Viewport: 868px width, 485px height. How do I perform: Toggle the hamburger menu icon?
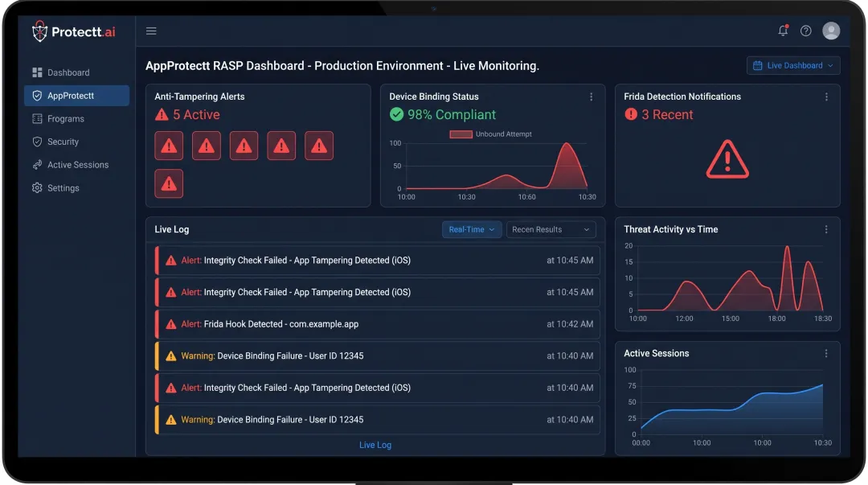tap(151, 31)
